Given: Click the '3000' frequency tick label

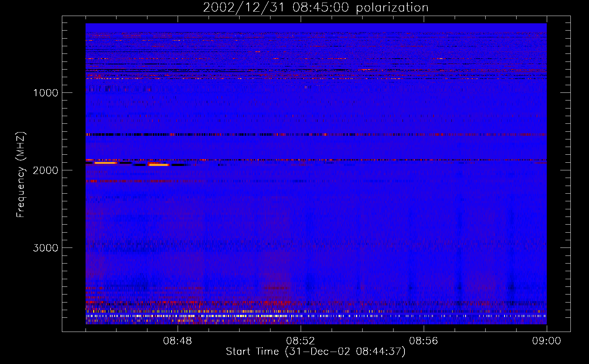Looking at the screenshot, I should click(x=46, y=248).
